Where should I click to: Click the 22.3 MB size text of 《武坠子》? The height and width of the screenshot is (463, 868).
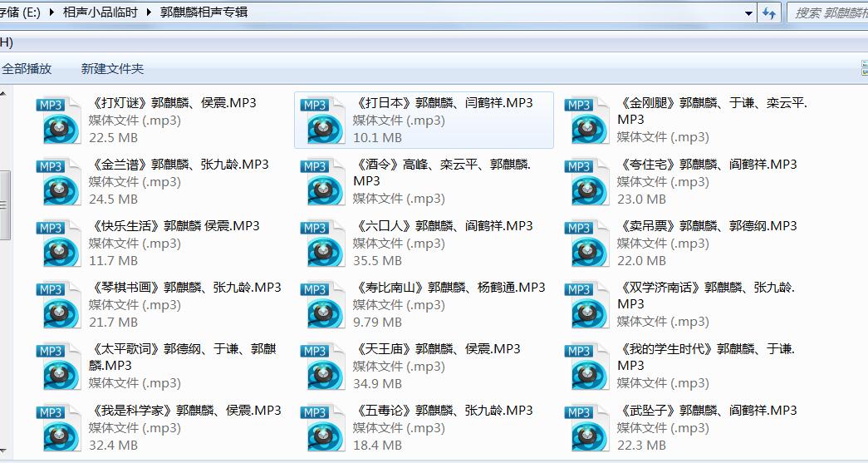click(x=641, y=445)
